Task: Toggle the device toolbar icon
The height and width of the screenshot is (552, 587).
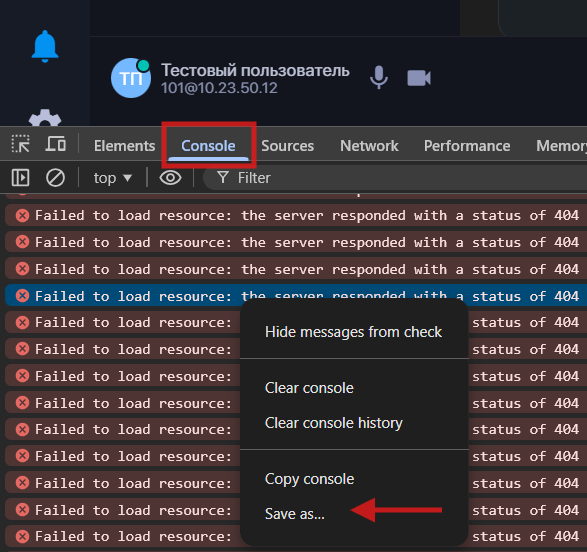Action: pos(55,144)
